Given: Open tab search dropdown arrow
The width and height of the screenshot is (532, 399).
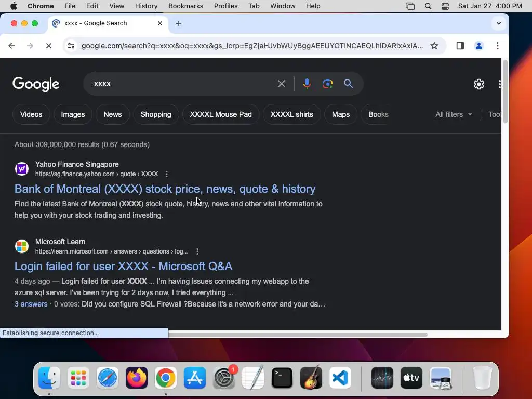Looking at the screenshot, I should click(x=498, y=23).
